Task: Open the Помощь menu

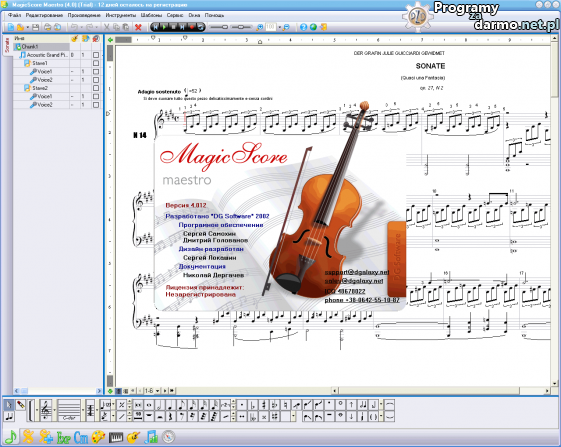Action: (214, 15)
